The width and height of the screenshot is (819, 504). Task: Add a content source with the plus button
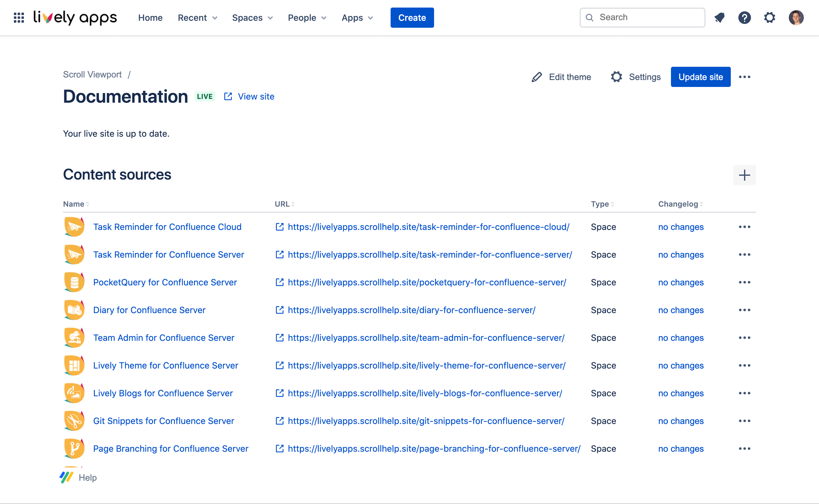pos(744,175)
